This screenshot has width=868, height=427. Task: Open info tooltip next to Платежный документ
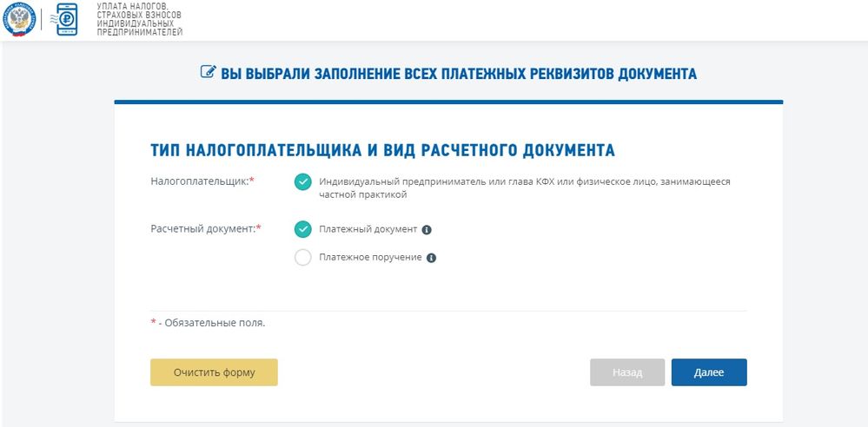click(427, 230)
